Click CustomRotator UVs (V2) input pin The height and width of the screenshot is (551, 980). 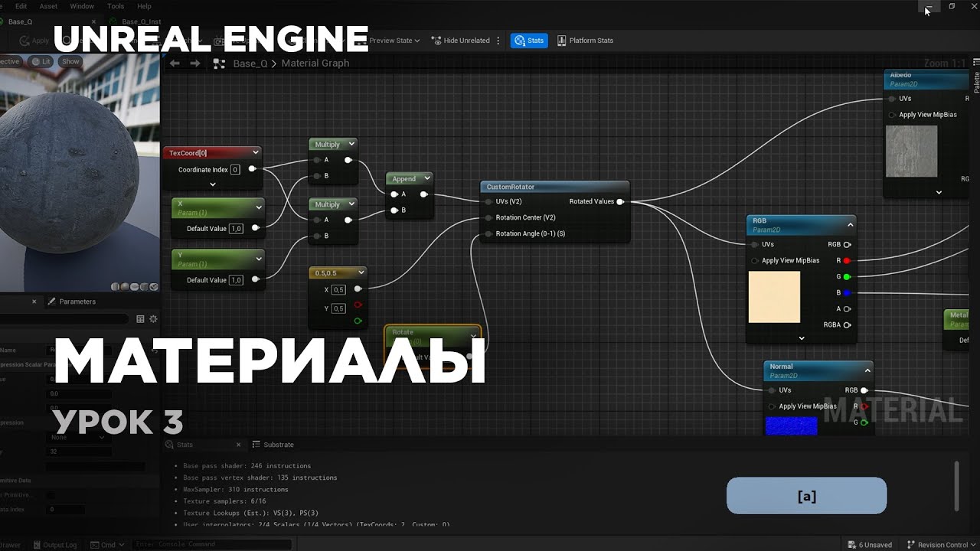[488, 202]
